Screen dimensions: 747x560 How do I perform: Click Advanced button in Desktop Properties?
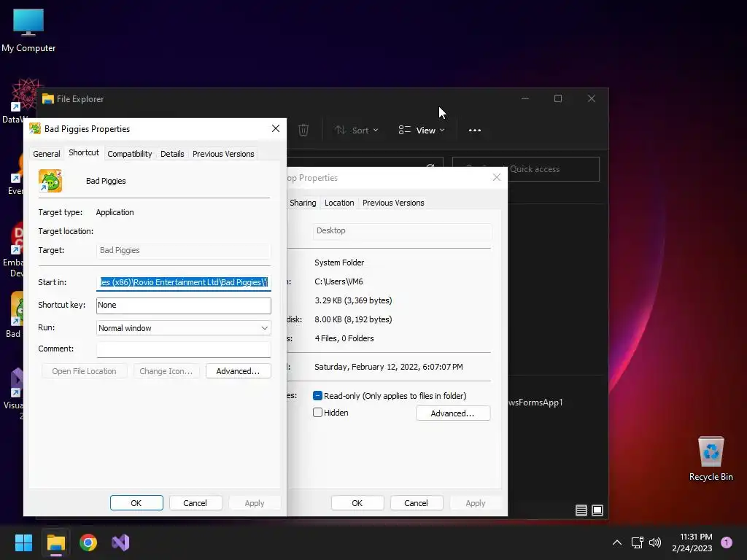click(452, 413)
